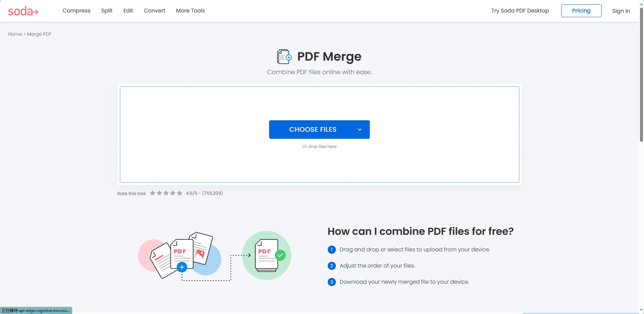Click the numbered badge for step 2
The height and width of the screenshot is (314, 644).
click(332, 266)
